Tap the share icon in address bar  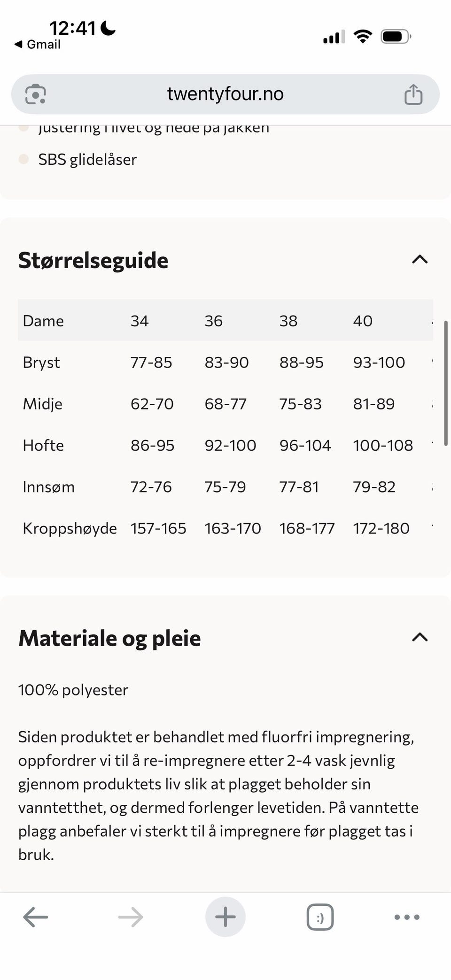tap(413, 94)
